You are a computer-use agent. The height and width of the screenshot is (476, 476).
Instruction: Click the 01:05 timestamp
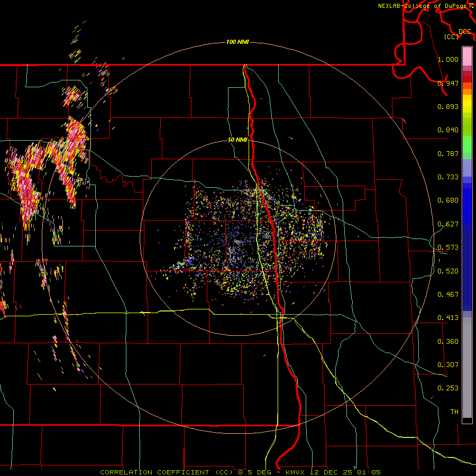coord(369,472)
